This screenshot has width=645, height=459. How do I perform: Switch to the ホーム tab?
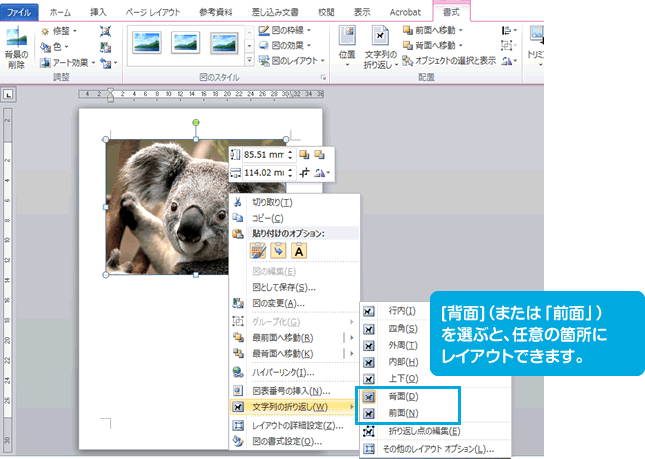pyautogui.click(x=60, y=10)
